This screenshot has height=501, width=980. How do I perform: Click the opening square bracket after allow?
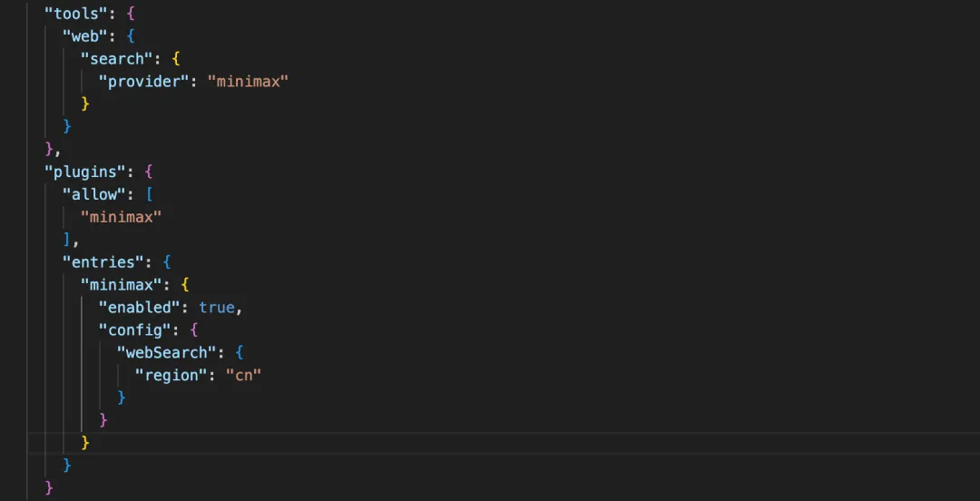(149, 193)
